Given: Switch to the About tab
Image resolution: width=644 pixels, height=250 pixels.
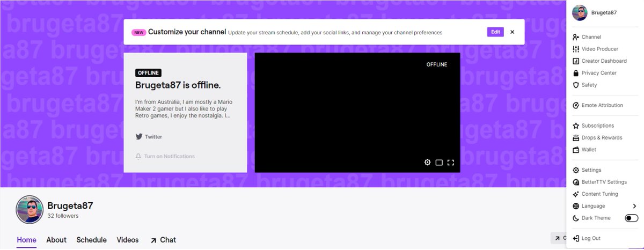Looking at the screenshot, I should 56,240.
